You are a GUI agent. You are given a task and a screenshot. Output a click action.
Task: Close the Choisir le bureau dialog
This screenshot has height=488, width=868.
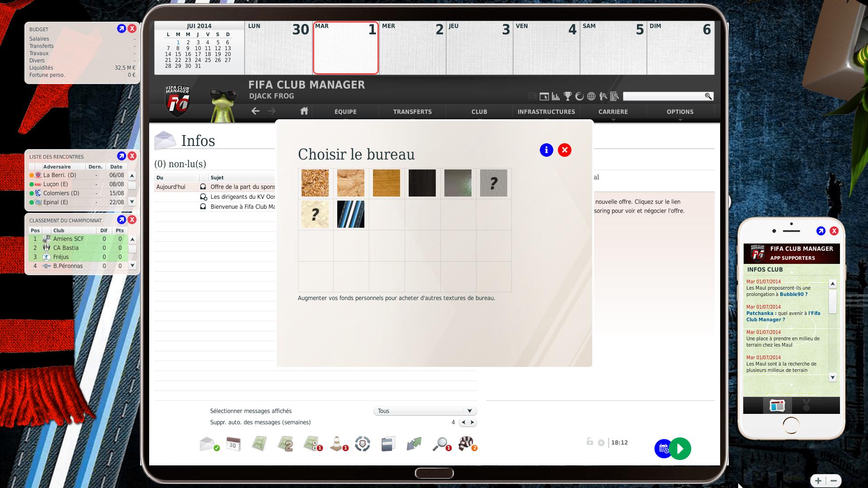(565, 150)
